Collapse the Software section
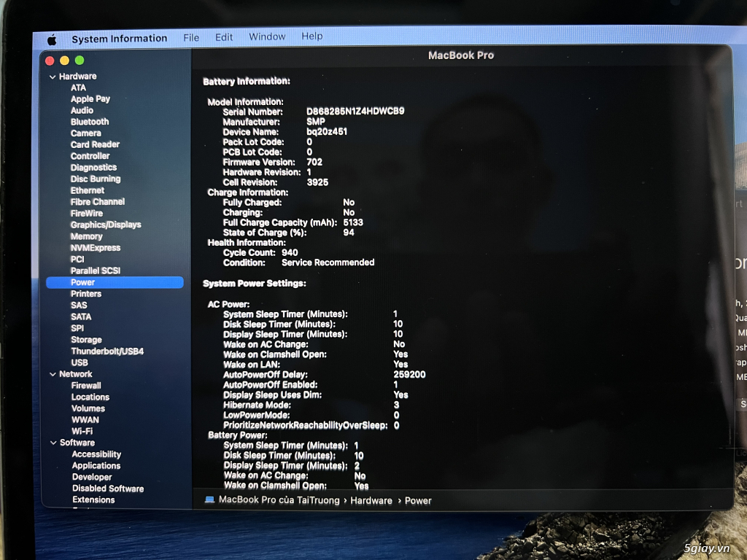 [52, 442]
